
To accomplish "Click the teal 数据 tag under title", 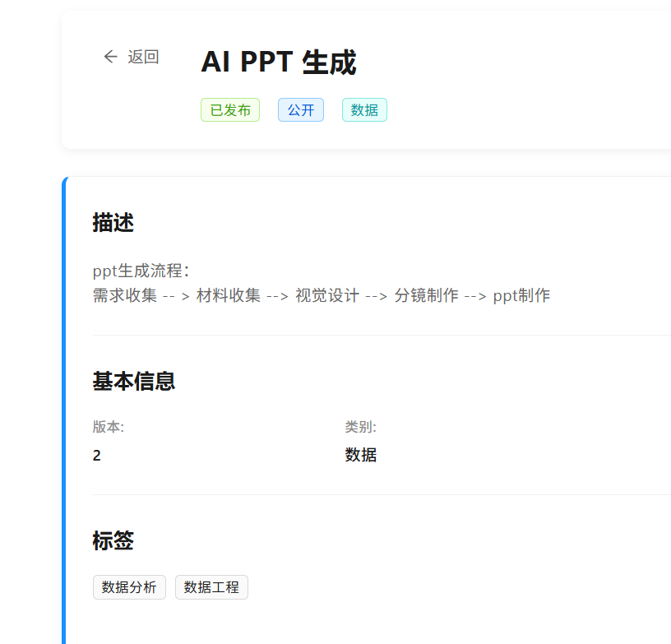I will 364,110.
